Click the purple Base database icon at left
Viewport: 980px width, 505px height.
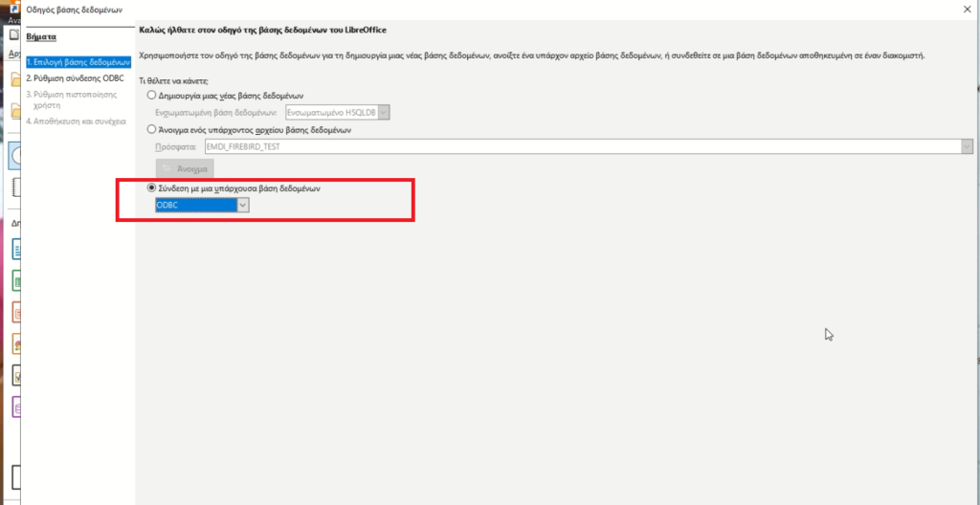click(15, 407)
